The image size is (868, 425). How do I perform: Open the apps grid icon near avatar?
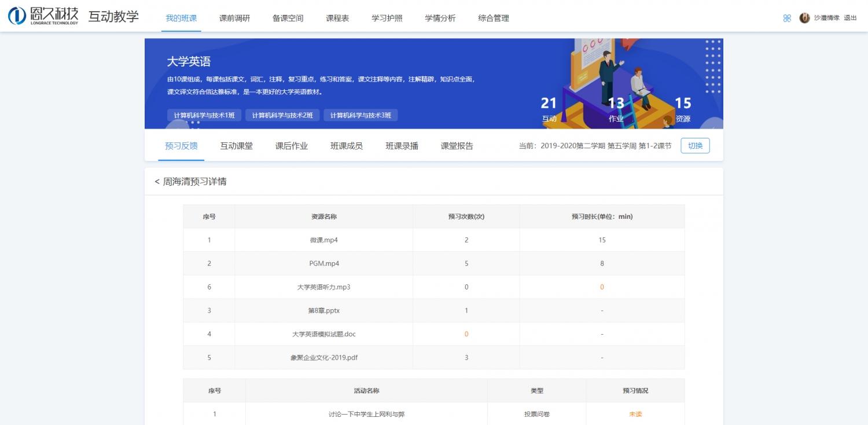click(x=787, y=18)
